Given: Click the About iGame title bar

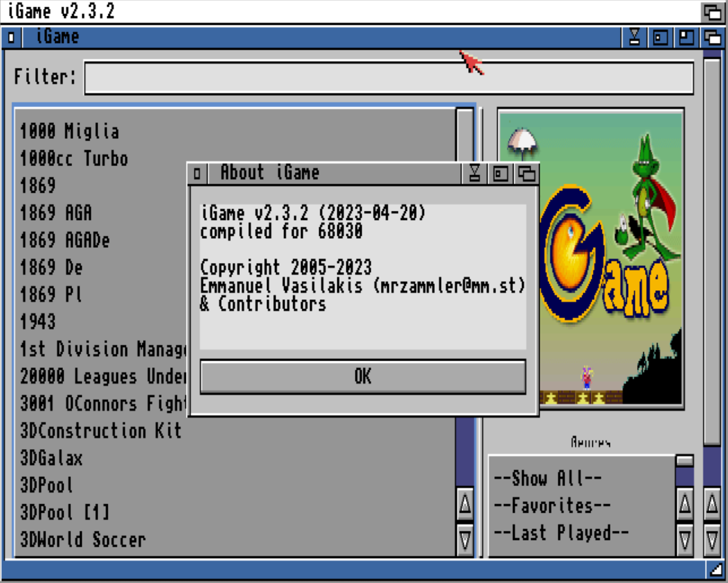Looking at the screenshot, I should (x=333, y=173).
